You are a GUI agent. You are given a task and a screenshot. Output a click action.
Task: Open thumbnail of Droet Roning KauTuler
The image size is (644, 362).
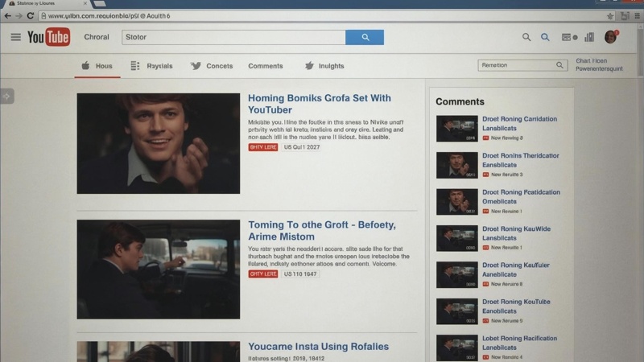[456, 274]
